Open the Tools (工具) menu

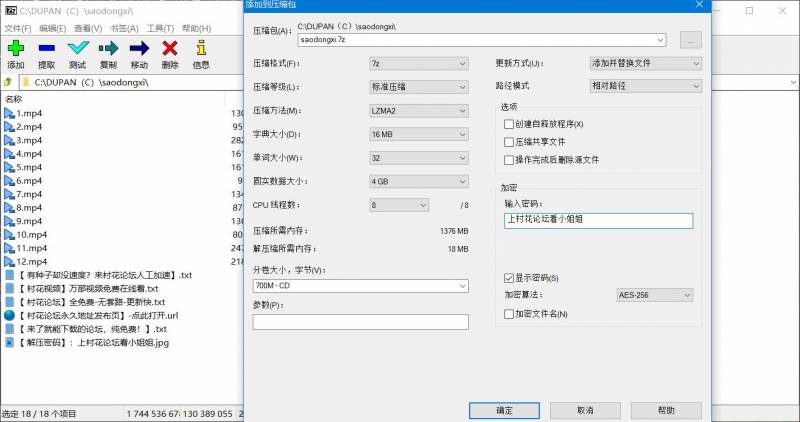pos(160,28)
